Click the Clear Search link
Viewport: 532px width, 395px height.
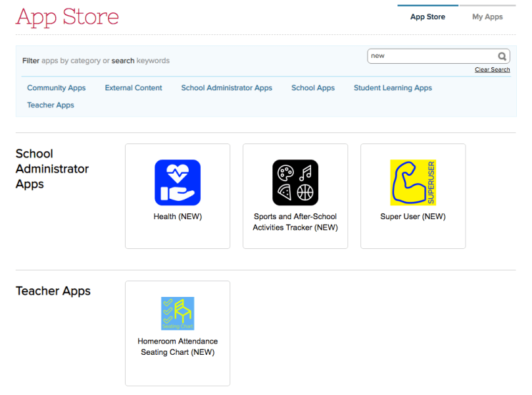point(492,70)
